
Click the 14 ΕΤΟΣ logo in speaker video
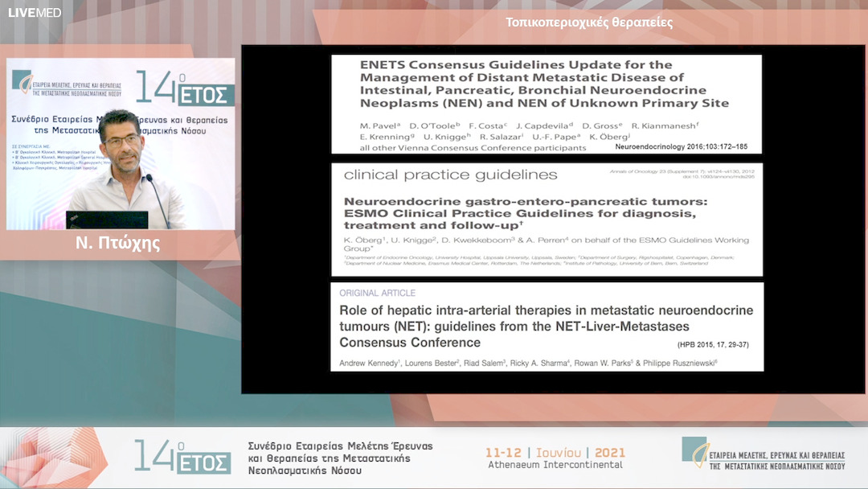184,89
